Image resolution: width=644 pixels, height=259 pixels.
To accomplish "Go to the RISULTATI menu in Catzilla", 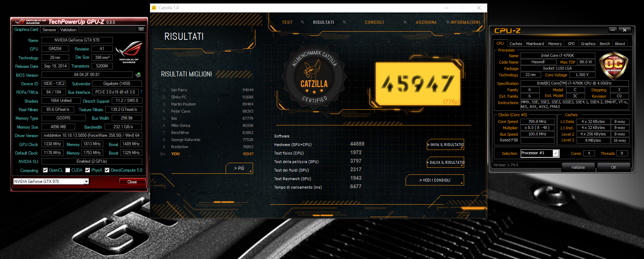I will (x=324, y=22).
